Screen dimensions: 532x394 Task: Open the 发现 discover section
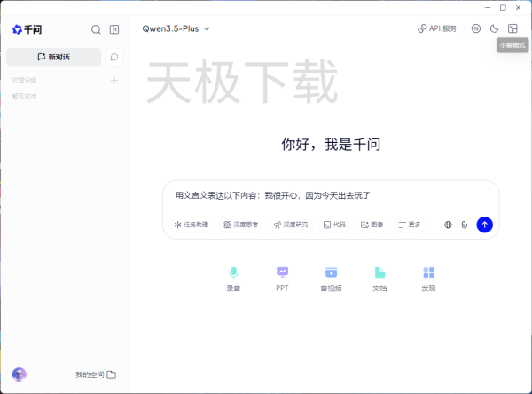coord(428,279)
